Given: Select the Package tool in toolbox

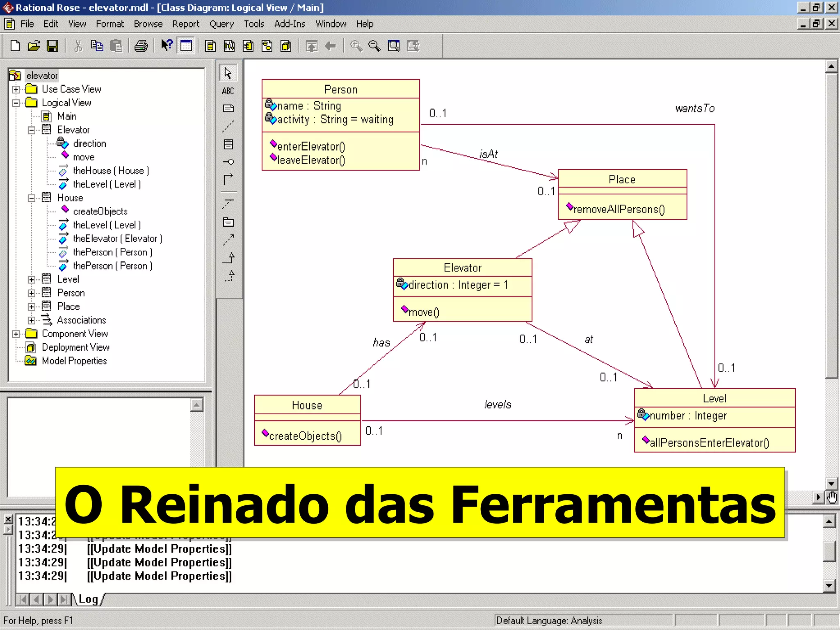Looking at the screenshot, I should coord(228,222).
